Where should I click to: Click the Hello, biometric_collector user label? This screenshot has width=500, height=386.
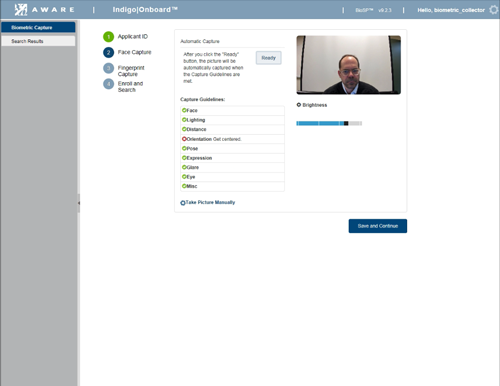click(451, 10)
